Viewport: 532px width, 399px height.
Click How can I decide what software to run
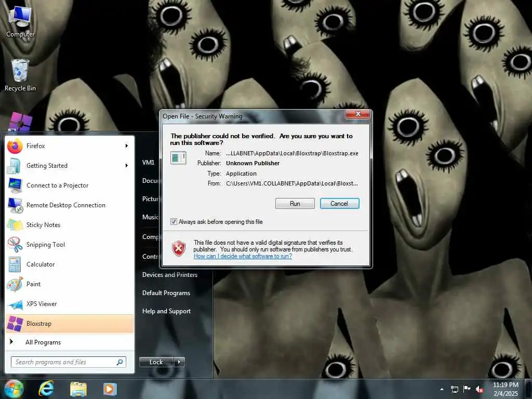tap(243, 256)
